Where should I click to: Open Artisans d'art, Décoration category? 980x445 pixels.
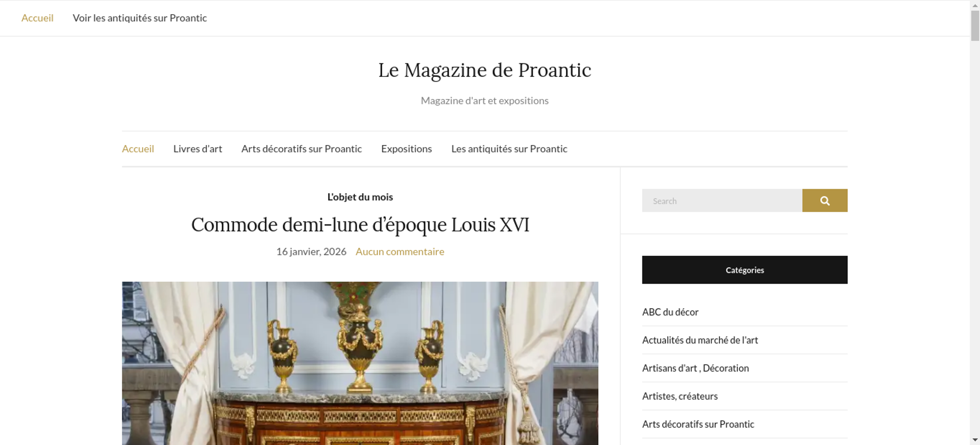tap(696, 368)
